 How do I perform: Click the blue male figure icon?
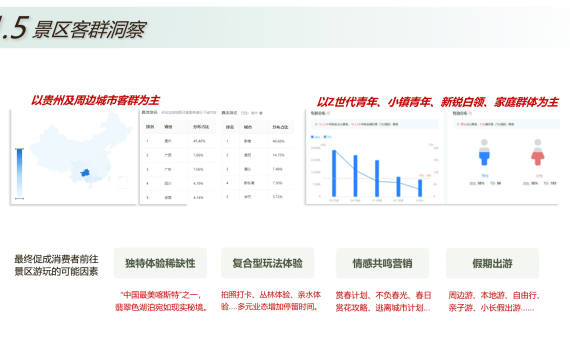click(484, 152)
